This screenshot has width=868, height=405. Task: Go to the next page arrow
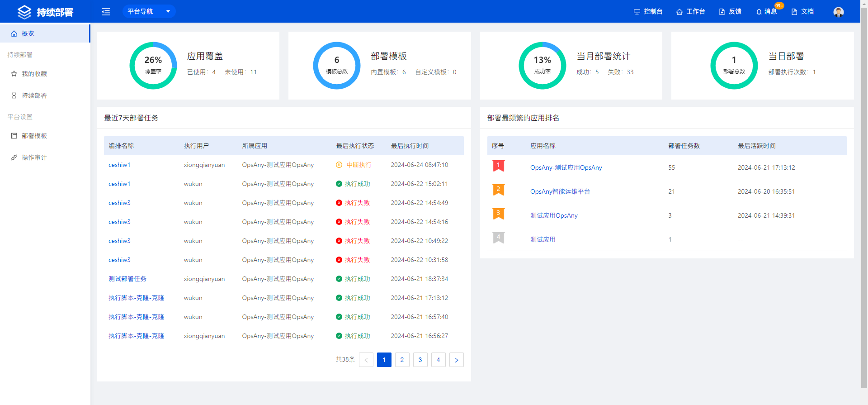click(x=457, y=360)
